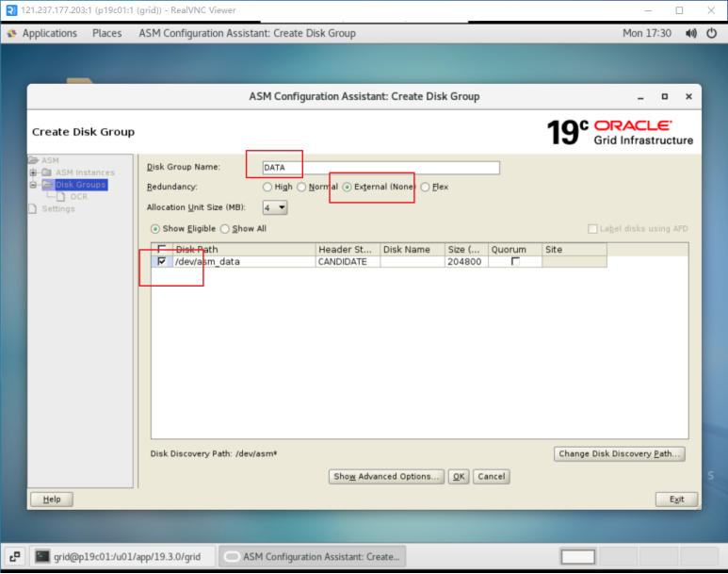Viewport: 728px width, 574px height.
Task: Click ASM Configuration Assistant taskbar item
Action: (313, 556)
